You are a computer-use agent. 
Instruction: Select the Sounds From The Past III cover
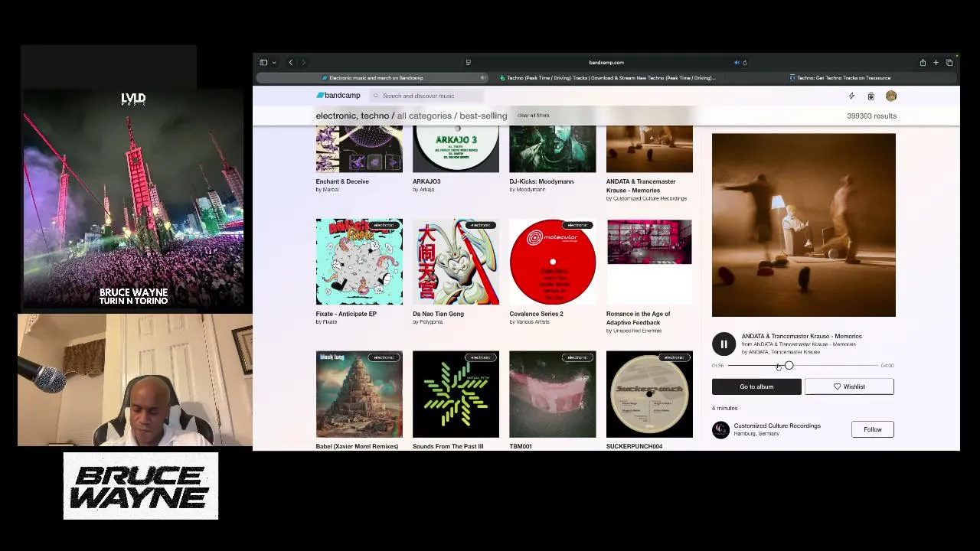click(456, 394)
